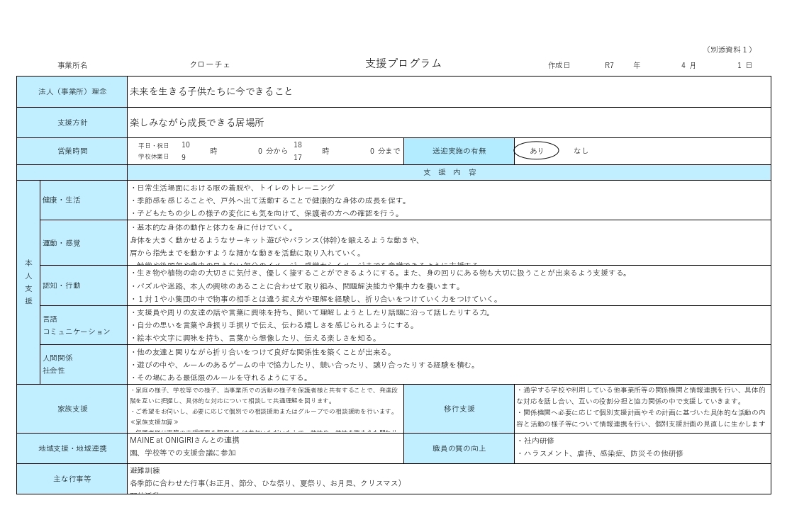Click the 支援方針 label cell
Viewport: 787px width, 532px height.
click(x=72, y=123)
